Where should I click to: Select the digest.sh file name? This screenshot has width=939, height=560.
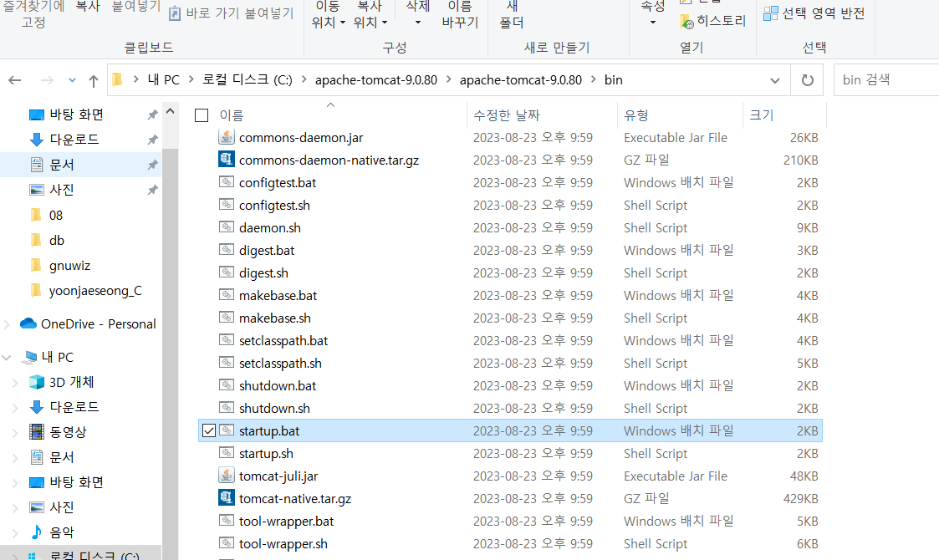point(263,273)
